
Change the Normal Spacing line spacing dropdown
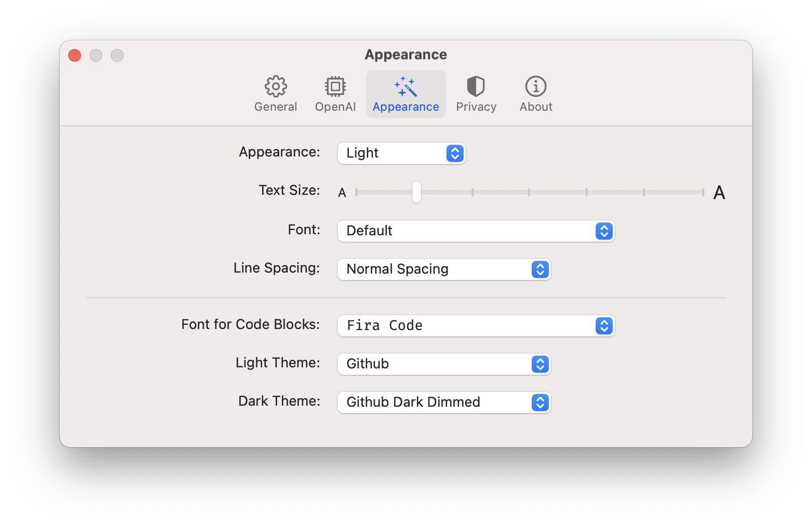tap(444, 269)
